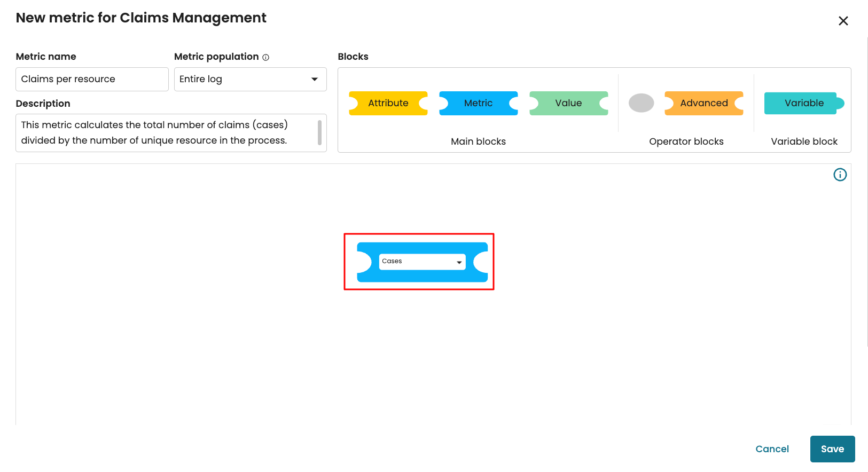
Task: Pick the teal Variable block
Action: pos(803,103)
